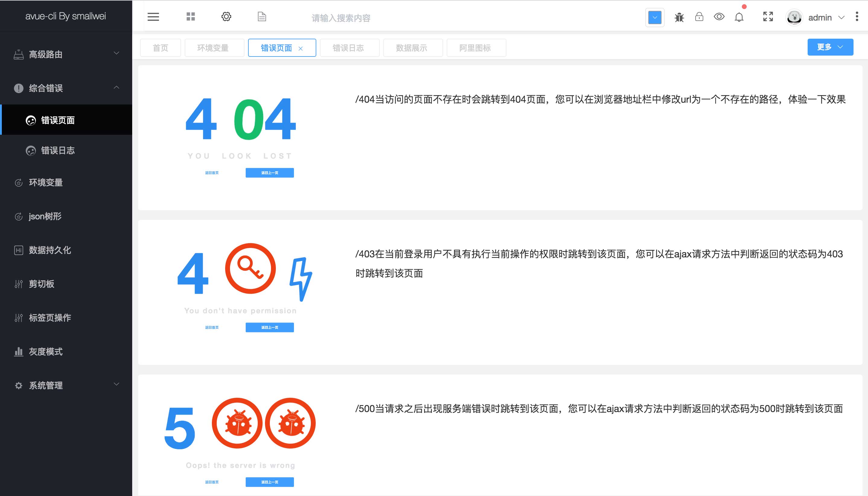The width and height of the screenshot is (868, 496).
Task: Open notifications bell icon
Action: 739,17
